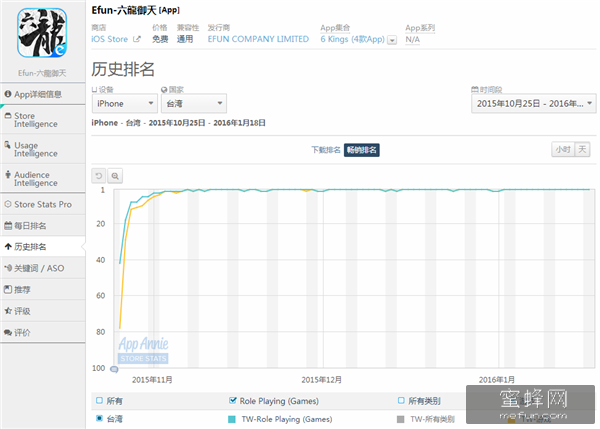Select the 小时 granularity button
This screenshot has height=429, width=600.
[x=563, y=149]
